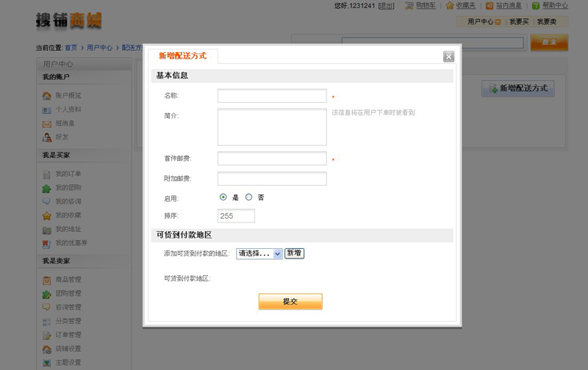Click the 新增 button beside region dropdown
Image resolution: width=588 pixels, height=370 pixels.
tap(295, 253)
